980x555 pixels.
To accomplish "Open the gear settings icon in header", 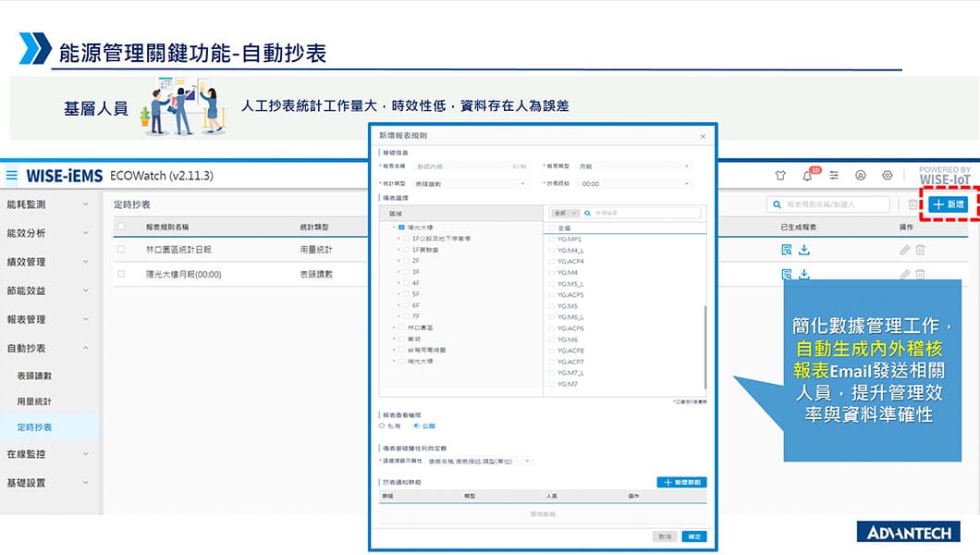I will point(888,176).
